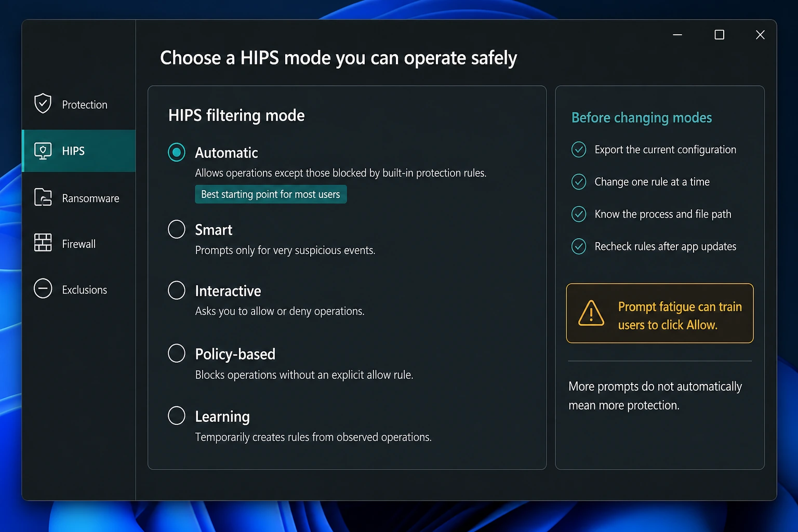
Task: Choose the Interactive radio button
Action: [177, 290]
